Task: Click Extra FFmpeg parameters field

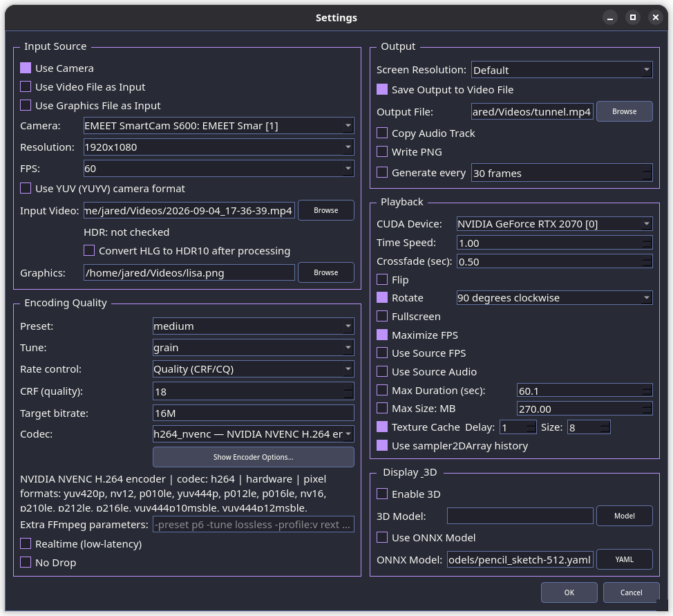Action: click(253, 525)
